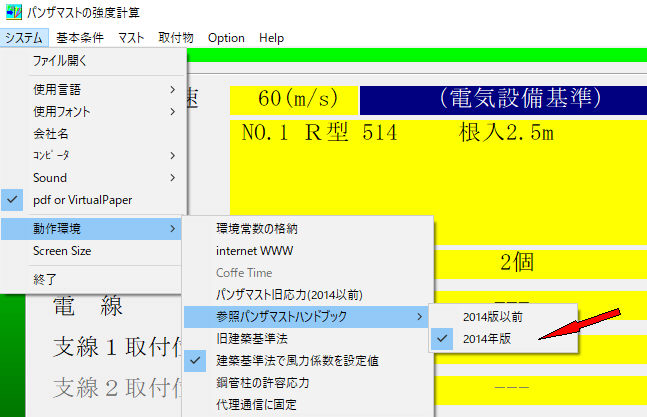647x417 pixels.
Task: Open the Help menu
Action: (x=271, y=38)
